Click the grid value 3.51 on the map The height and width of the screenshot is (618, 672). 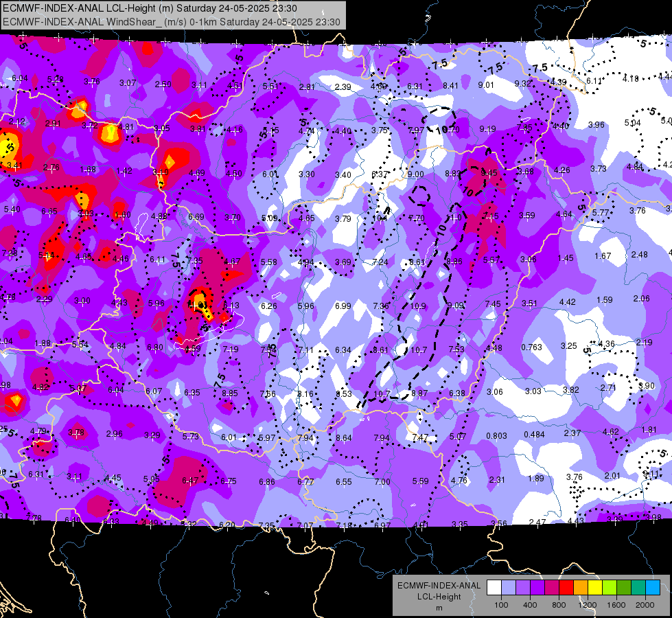pyautogui.click(x=529, y=304)
